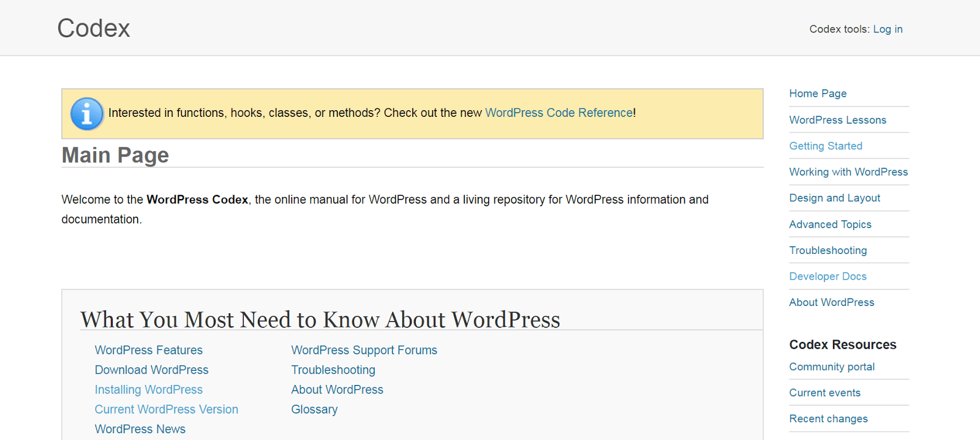Viewport: 980px width, 440px height.
Task: Click the Download WordPress link
Action: [x=151, y=370]
